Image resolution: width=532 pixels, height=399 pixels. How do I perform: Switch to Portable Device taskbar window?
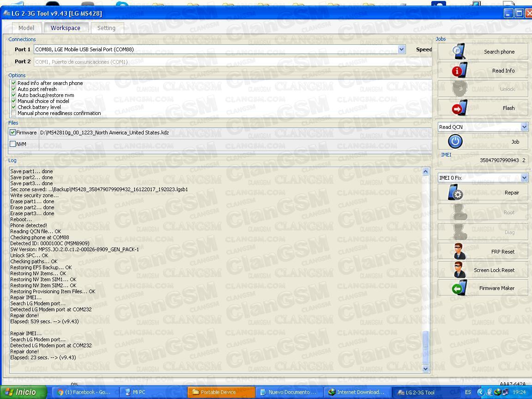[x=221, y=392]
